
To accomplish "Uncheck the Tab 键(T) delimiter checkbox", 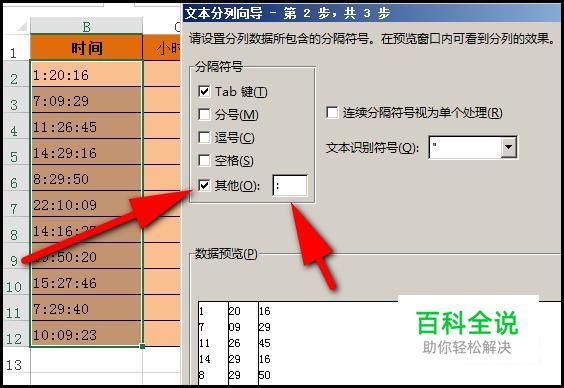I will tap(204, 91).
